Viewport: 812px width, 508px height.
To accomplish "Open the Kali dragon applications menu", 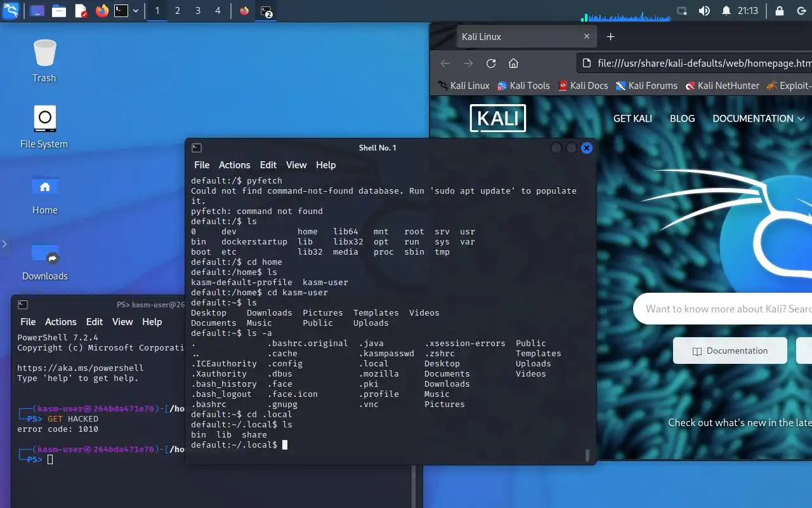I will pos(11,11).
